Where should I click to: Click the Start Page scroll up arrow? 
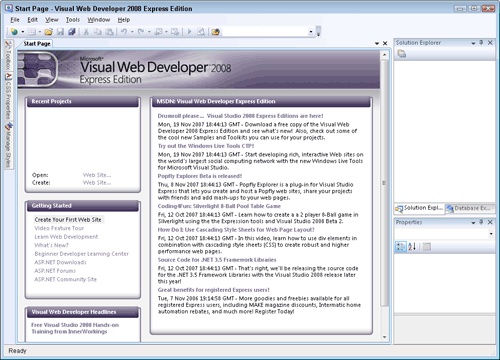pyautogui.click(x=384, y=55)
